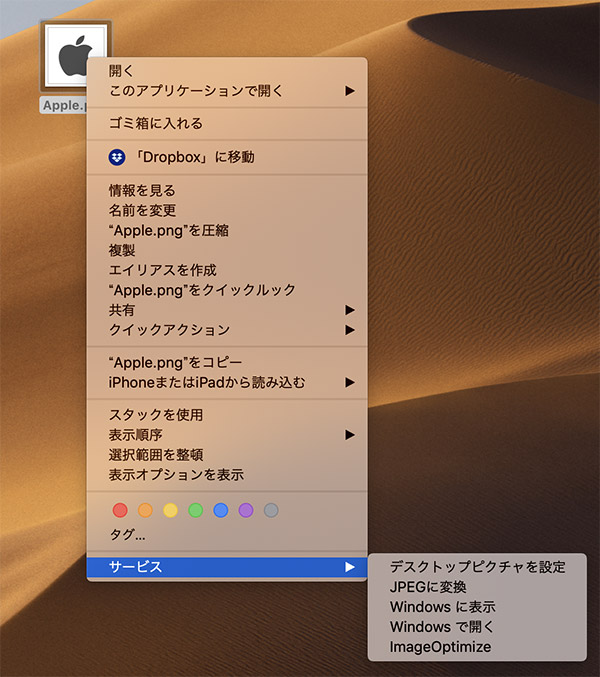This screenshot has height=677, width=600.
Task: Choose "Apple.png"をクイックルック entry
Action: click(x=227, y=290)
